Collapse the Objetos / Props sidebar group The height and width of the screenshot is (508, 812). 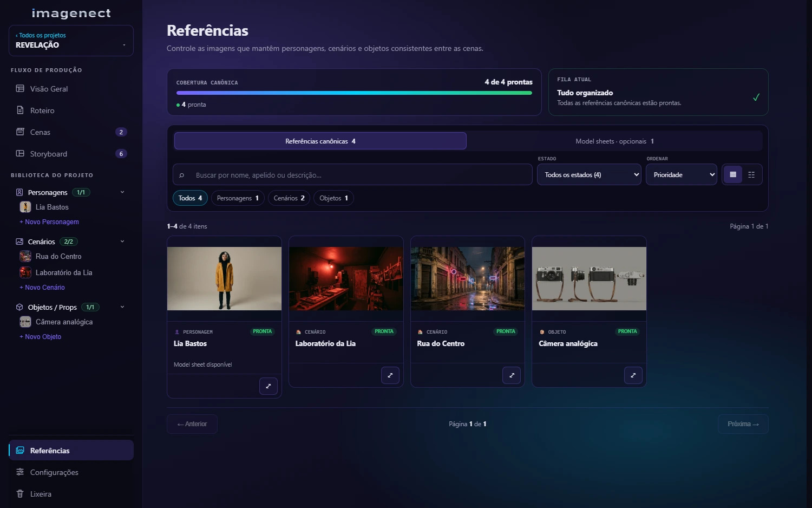(122, 307)
